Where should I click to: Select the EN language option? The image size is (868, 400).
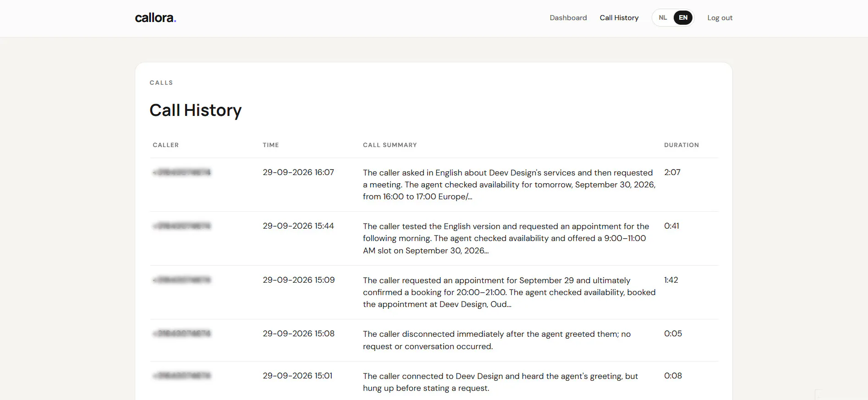pos(683,18)
